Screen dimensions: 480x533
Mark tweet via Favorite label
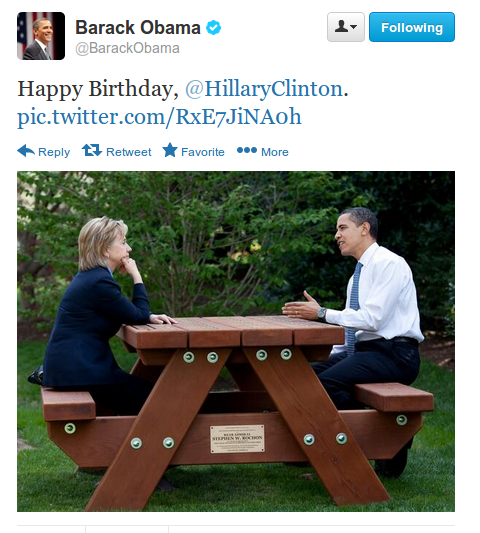tap(203, 152)
